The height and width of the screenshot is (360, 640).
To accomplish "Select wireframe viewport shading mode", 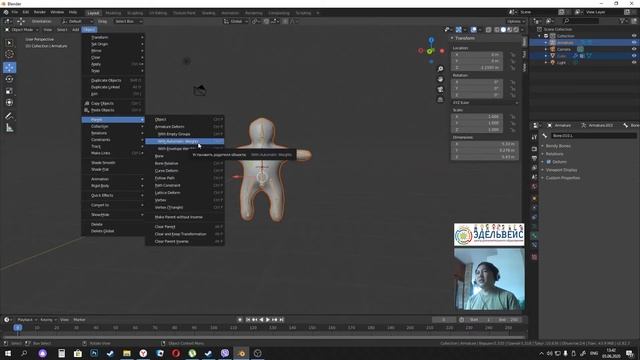I will pyautogui.click(x=497, y=30).
